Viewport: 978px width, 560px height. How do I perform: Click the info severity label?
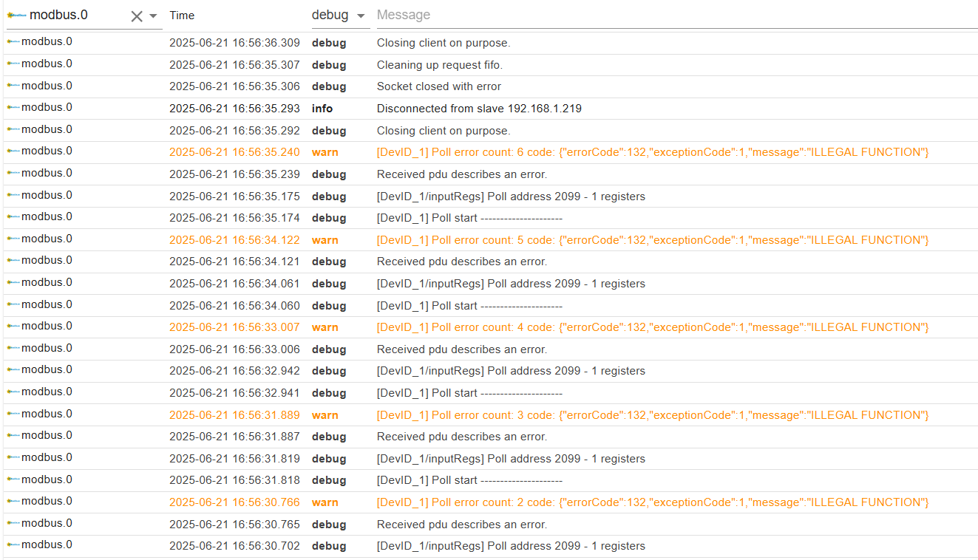[322, 109]
